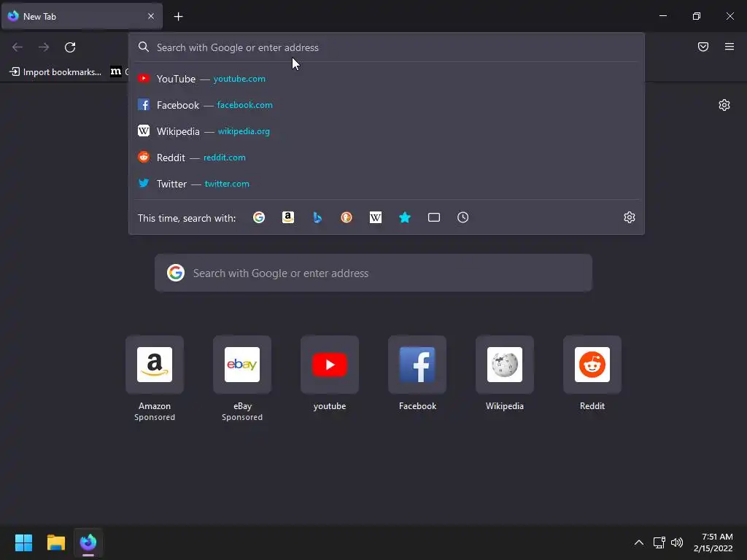Open network status in system tray
This screenshot has height=560, width=747.
659,542
